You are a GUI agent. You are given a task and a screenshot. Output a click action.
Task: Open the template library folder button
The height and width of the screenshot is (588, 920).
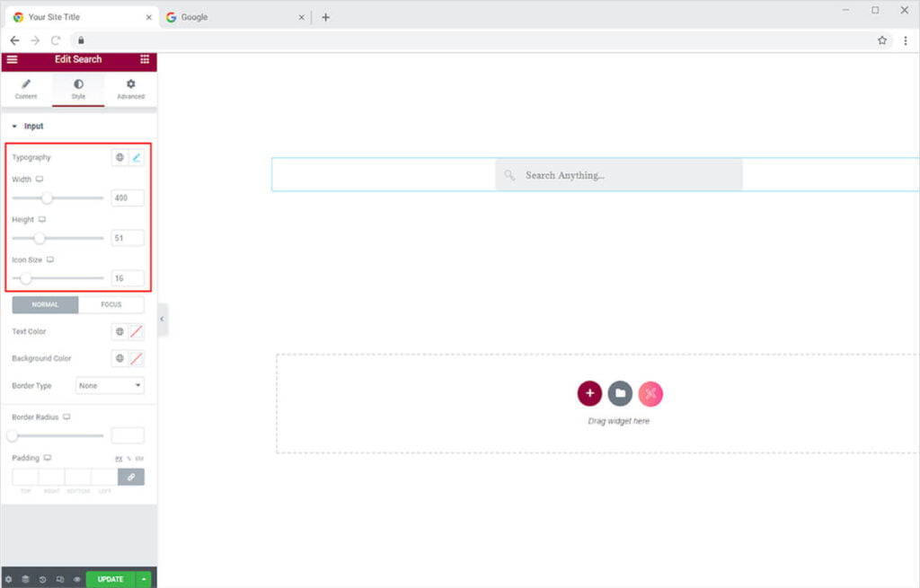click(620, 393)
